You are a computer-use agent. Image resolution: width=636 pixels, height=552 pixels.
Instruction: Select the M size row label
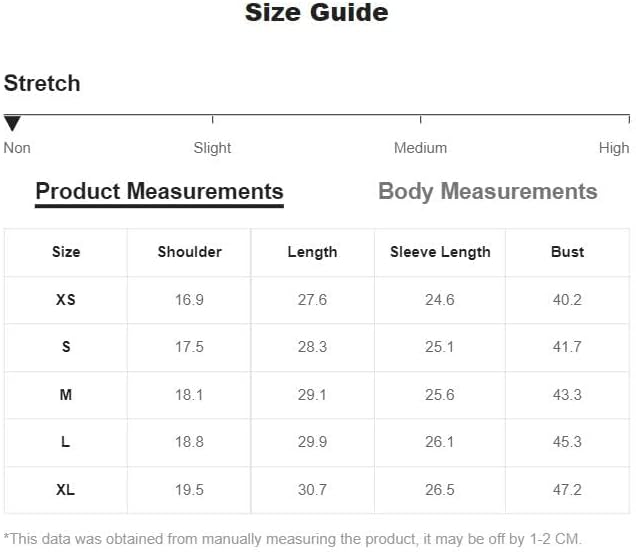66,395
